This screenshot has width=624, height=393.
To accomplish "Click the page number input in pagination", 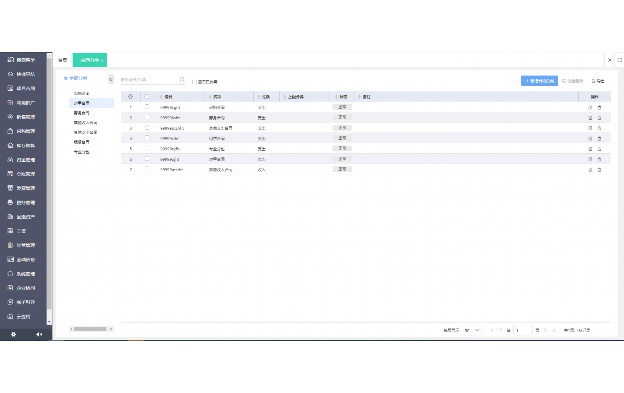I will [523, 330].
